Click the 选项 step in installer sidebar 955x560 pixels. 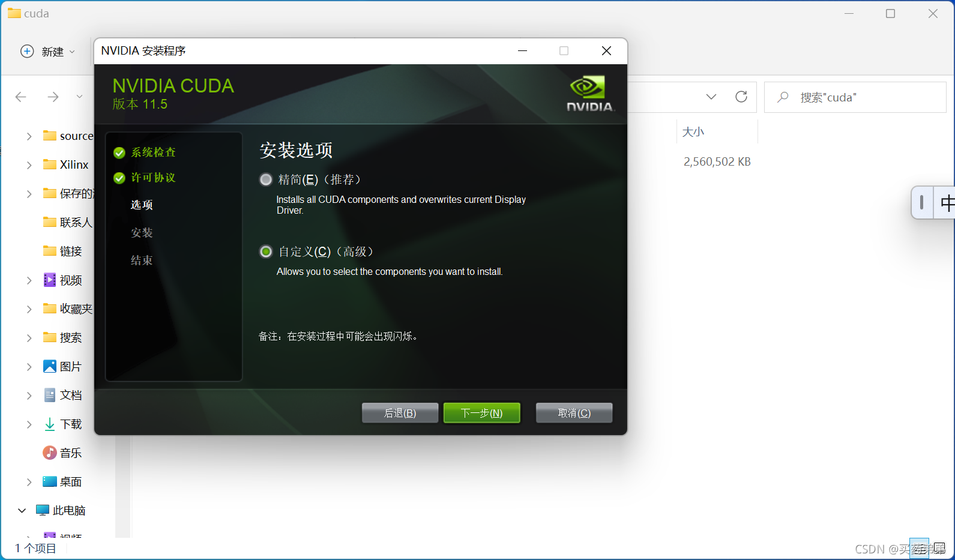click(142, 205)
